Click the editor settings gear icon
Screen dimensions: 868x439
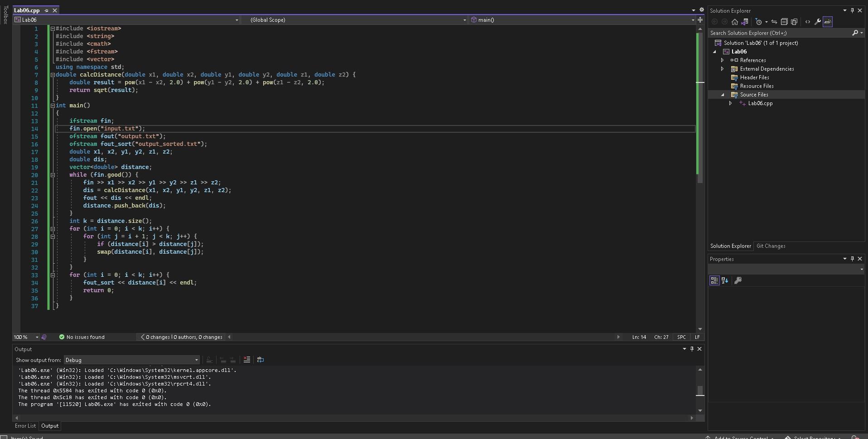coord(701,10)
